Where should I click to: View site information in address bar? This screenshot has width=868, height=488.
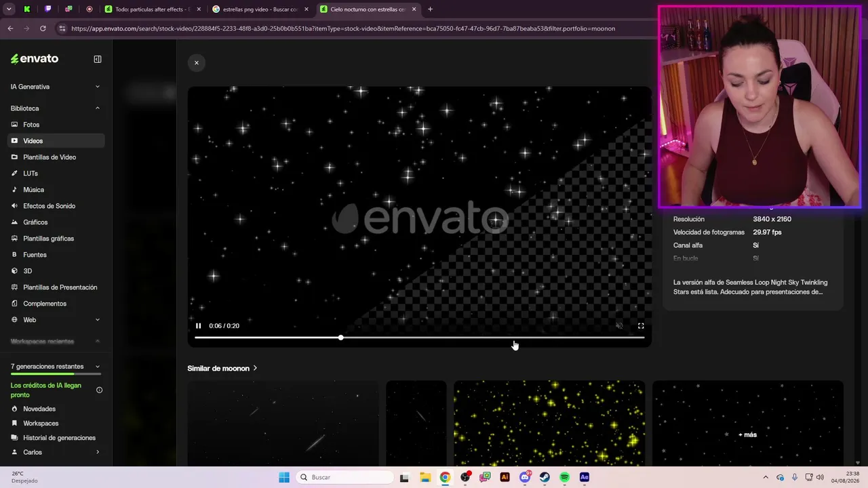tap(62, 28)
